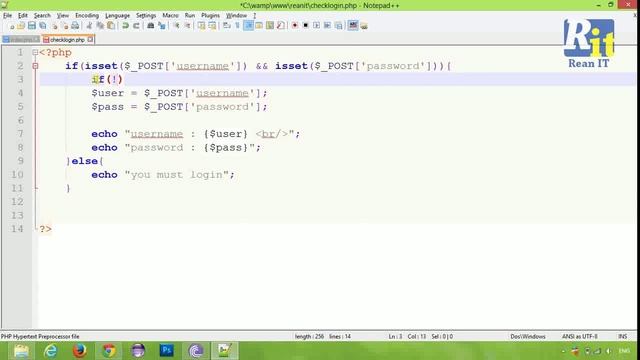Click ANSI as UTF-8 encoding status
The width and height of the screenshot is (640, 360).
click(x=579, y=337)
